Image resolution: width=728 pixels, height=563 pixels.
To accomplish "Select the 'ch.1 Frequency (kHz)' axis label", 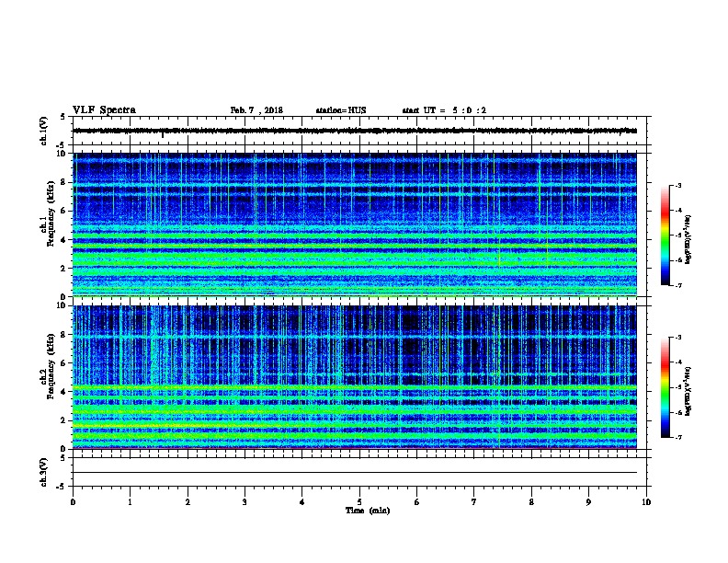I will [x=47, y=214].
